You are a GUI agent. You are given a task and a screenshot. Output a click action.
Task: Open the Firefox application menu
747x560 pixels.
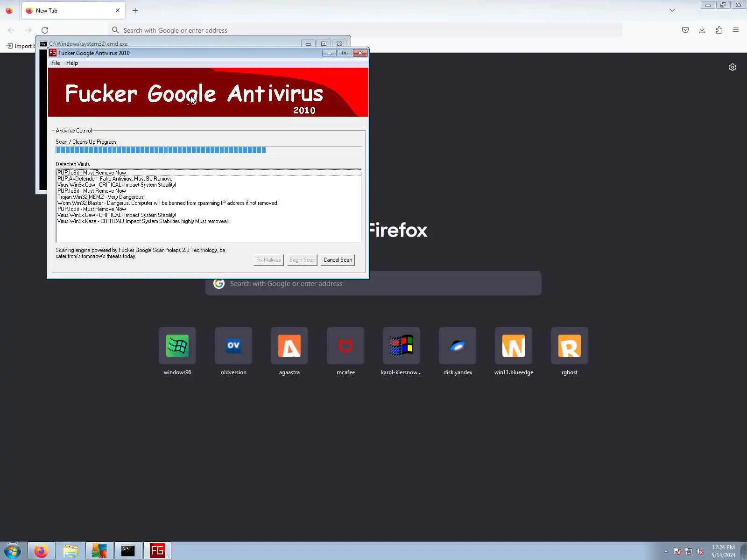(x=736, y=30)
